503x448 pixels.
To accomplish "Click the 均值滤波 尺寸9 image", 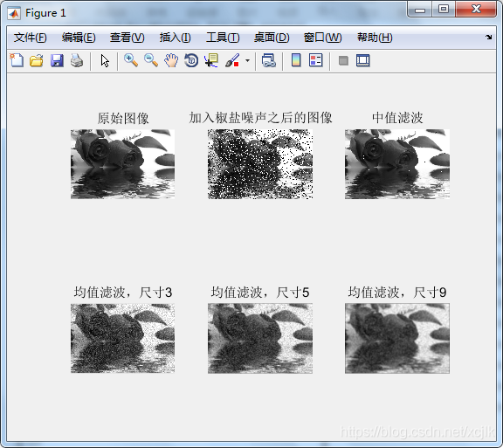I will pos(397,338).
